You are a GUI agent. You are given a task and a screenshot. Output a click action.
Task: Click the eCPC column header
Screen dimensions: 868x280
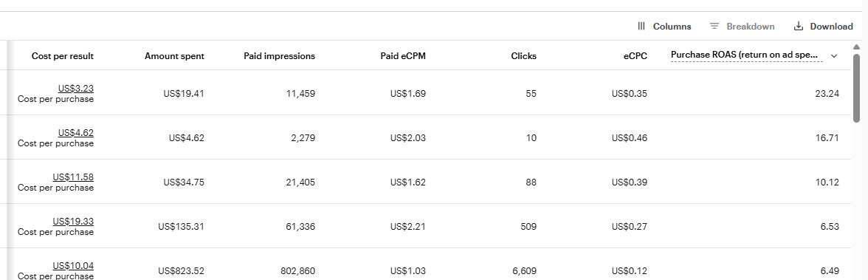[636, 55]
